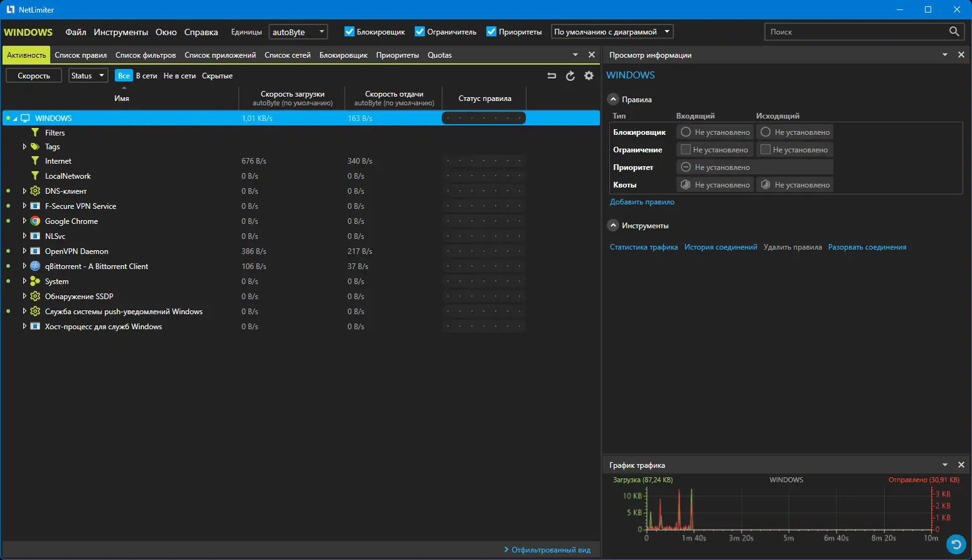Open the Activity list settings gear
972x560 pixels.
[x=589, y=76]
